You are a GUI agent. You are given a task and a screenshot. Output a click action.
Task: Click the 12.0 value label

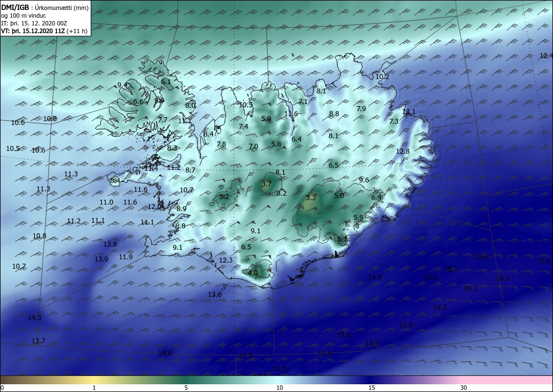point(154,207)
